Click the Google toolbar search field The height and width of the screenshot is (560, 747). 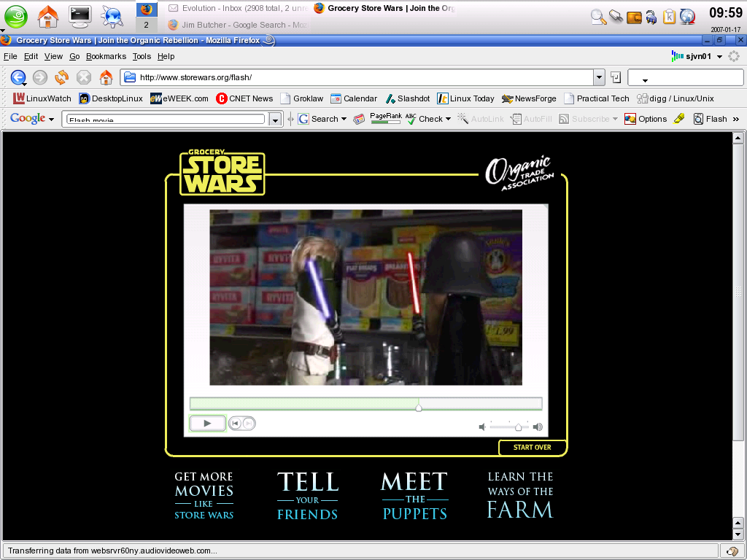coord(166,119)
